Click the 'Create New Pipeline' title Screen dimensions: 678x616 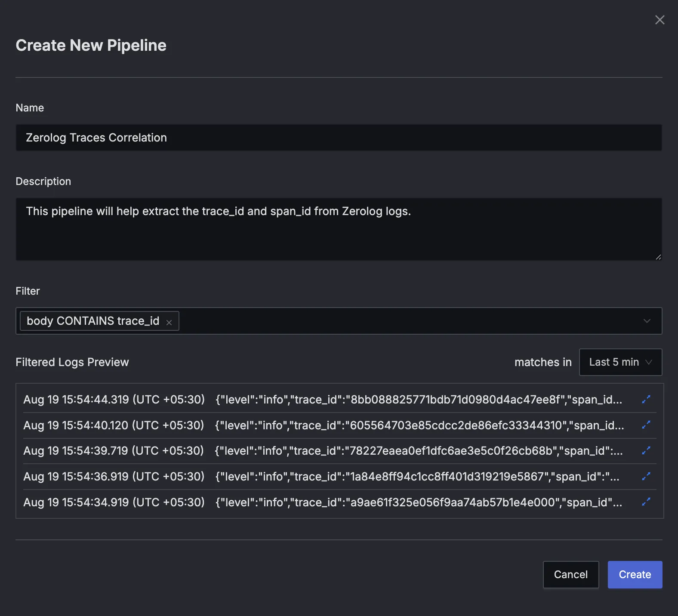(91, 46)
